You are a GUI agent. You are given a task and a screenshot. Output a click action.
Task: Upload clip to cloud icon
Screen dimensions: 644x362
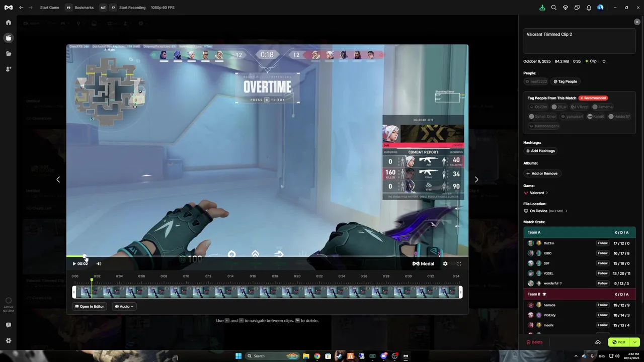pos(598,342)
